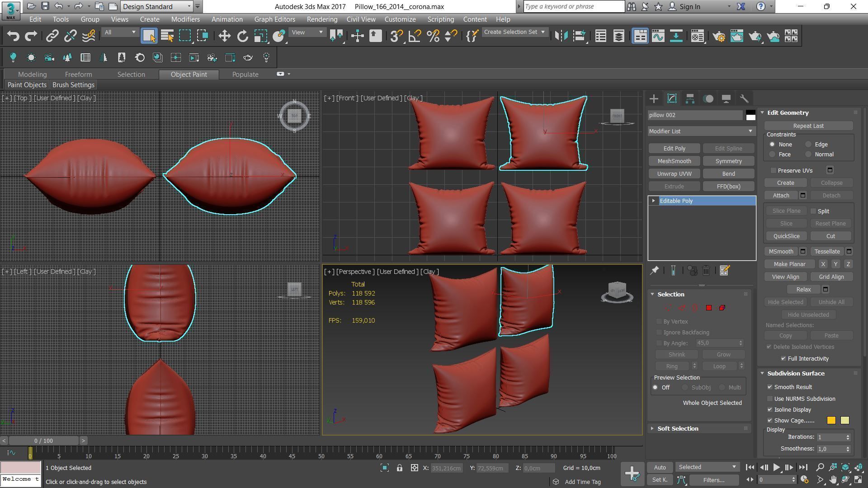Select Polygon sub-object level icon
This screenshot has height=488, width=868.
click(708, 308)
